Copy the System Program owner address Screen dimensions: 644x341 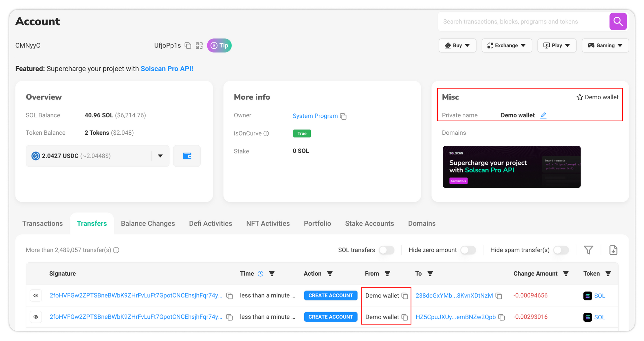click(344, 116)
